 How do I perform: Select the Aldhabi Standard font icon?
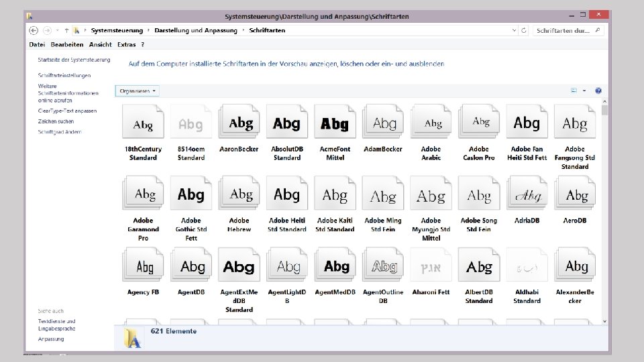click(x=527, y=265)
